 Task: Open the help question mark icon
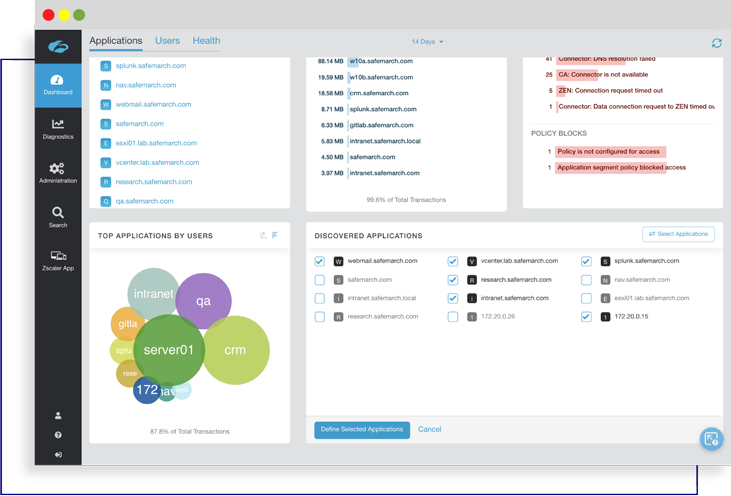58,435
